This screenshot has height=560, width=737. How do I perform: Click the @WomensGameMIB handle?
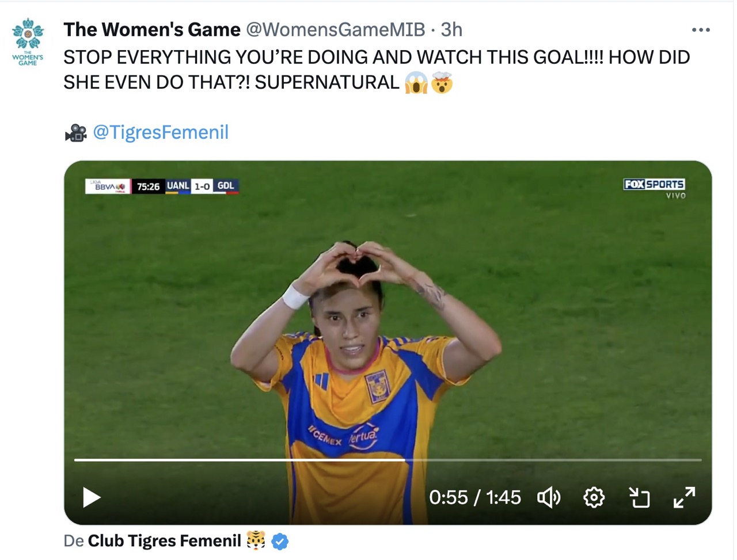point(335,30)
